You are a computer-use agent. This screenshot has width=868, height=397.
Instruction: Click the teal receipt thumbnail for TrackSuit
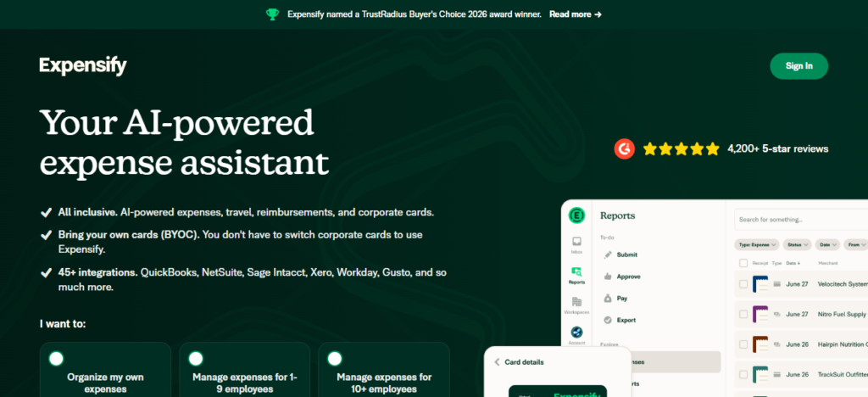pyautogui.click(x=760, y=374)
